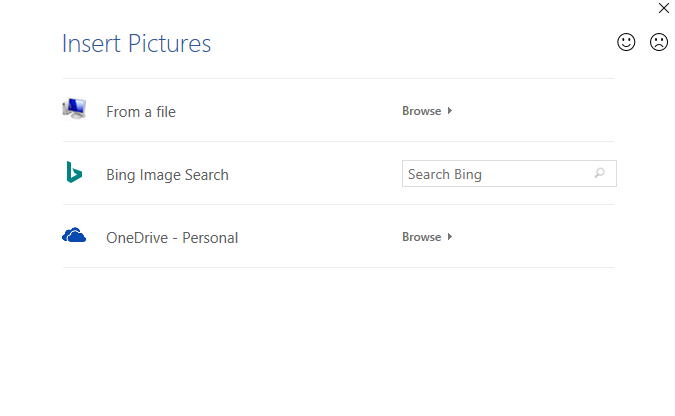This screenshot has height=416, width=675.
Task: Click the "Search Bing" placeholder text
Action: click(445, 174)
